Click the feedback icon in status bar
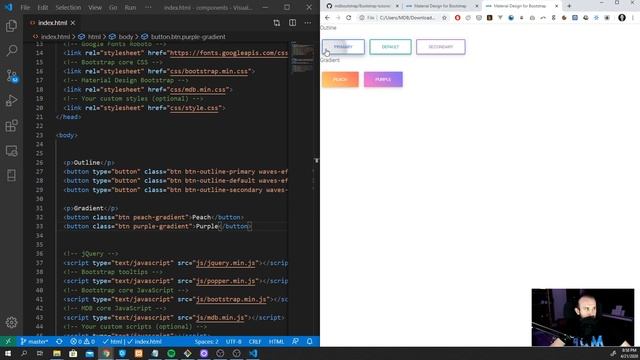Image resolution: width=640 pixels, height=360 pixels. pos(295,342)
